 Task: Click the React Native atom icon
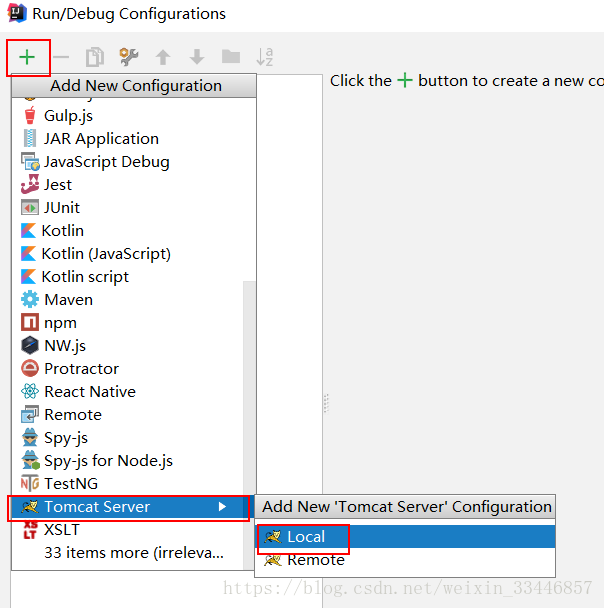[x=30, y=391]
